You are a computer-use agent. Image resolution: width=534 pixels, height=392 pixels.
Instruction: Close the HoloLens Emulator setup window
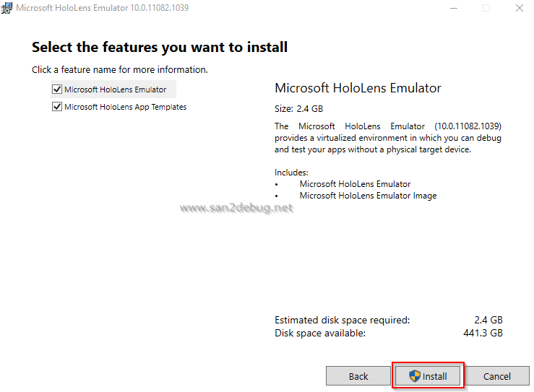click(x=520, y=8)
